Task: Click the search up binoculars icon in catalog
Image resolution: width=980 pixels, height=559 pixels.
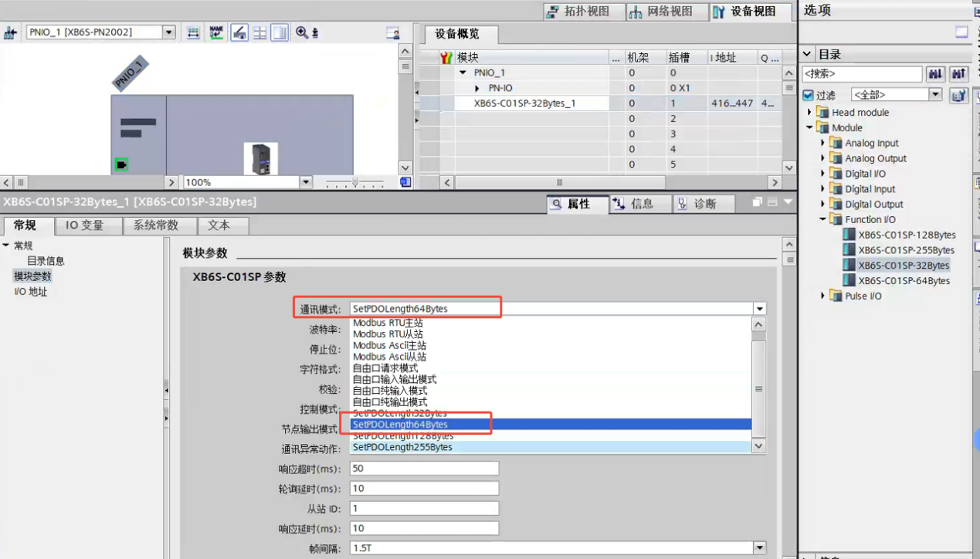Action: (958, 74)
